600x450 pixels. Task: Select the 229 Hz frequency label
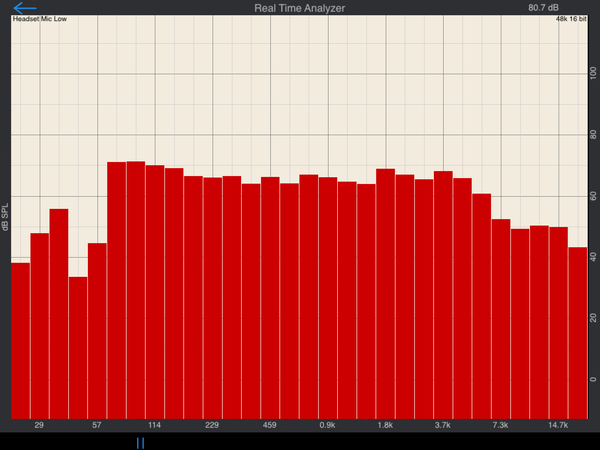click(x=212, y=425)
